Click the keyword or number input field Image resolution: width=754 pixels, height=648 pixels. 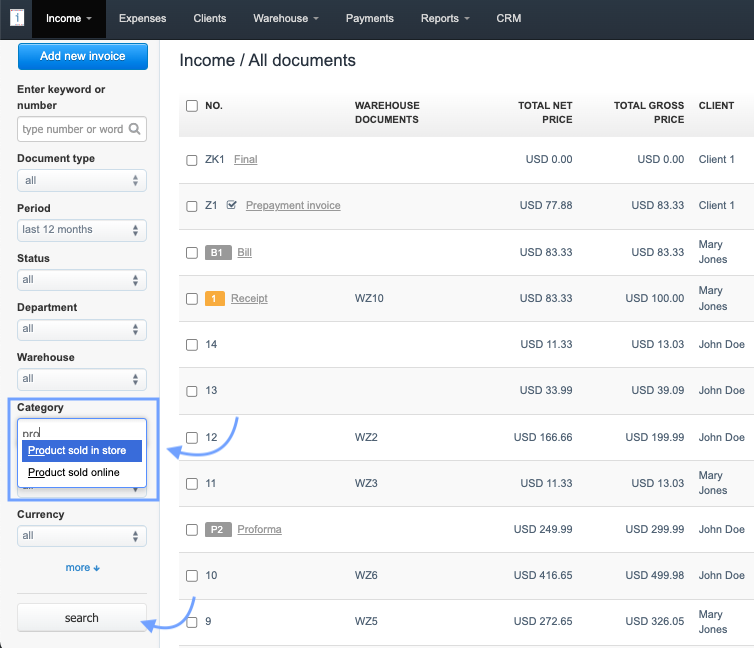73,129
